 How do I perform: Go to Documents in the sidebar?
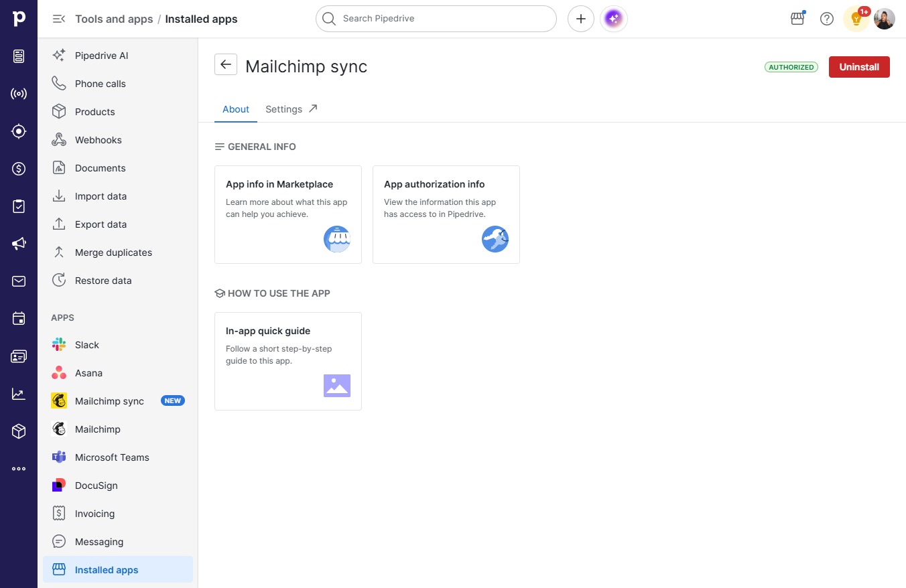point(118,168)
